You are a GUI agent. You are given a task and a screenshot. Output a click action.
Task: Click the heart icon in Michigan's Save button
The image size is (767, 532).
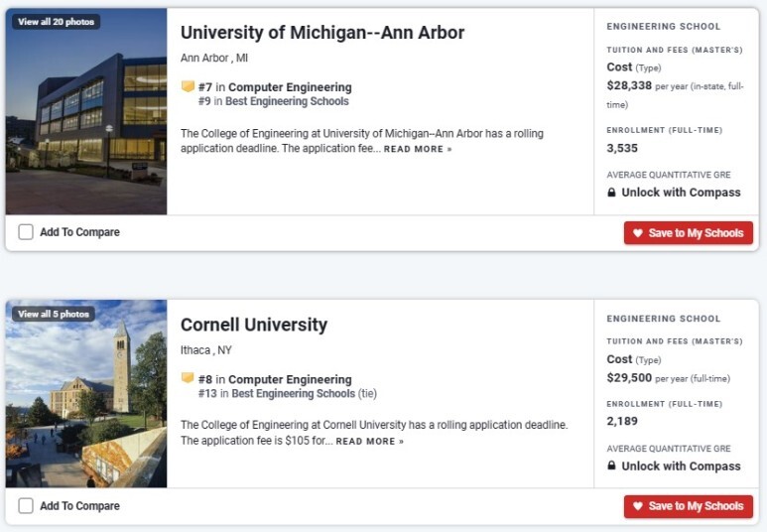637,233
